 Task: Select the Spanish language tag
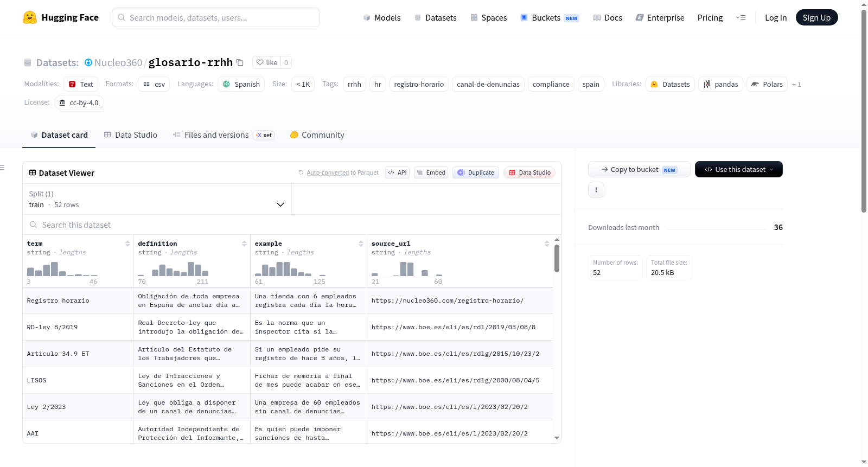click(241, 84)
